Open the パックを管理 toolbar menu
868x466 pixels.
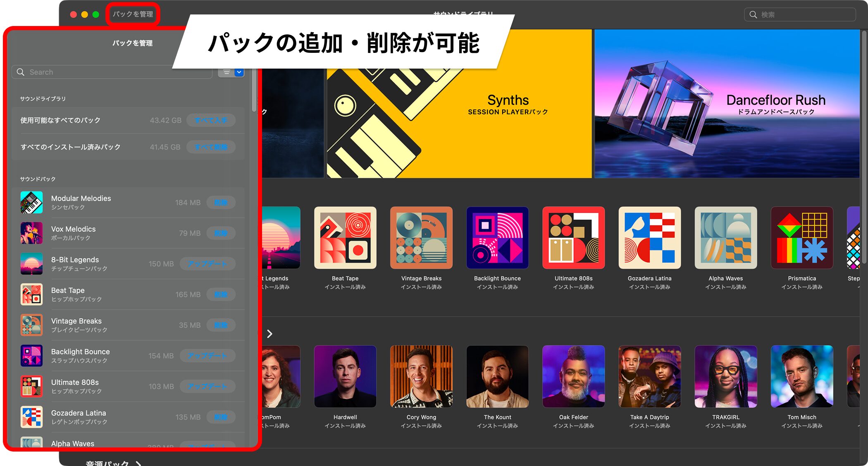click(x=133, y=14)
